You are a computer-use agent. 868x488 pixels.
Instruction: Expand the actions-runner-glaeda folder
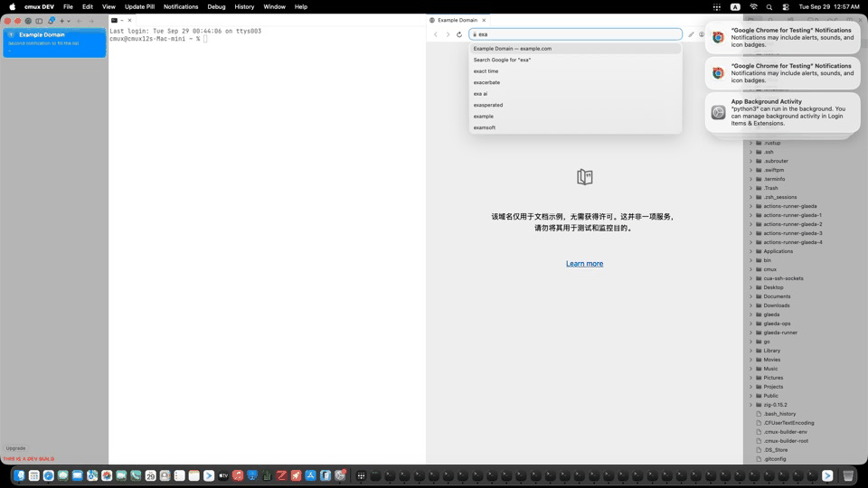(x=751, y=206)
